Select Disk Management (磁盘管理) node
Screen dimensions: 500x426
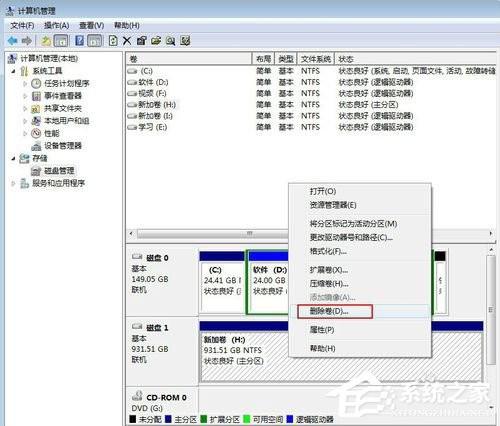[x=59, y=171]
